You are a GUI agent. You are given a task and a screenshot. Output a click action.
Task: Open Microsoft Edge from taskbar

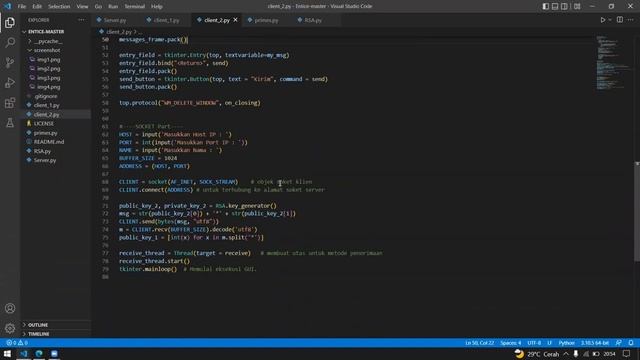click(39, 353)
